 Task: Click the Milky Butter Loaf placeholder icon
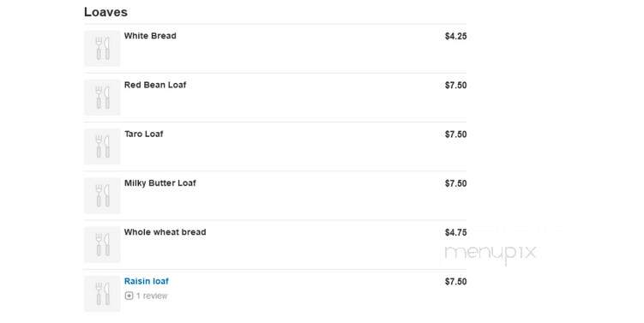pos(102,195)
